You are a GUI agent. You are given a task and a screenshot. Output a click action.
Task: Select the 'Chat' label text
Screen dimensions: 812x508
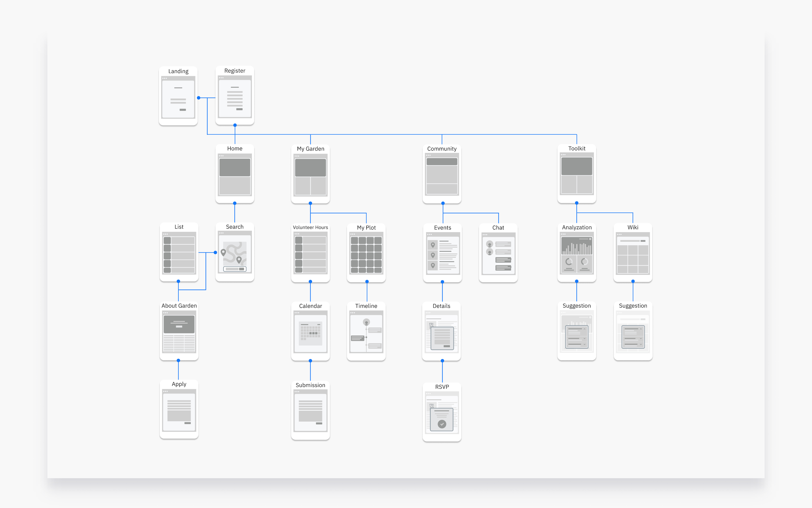498,227
